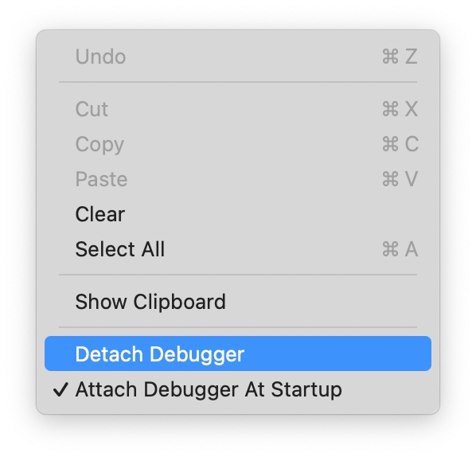
Task: Select the Undo menu item
Action: tap(238, 57)
